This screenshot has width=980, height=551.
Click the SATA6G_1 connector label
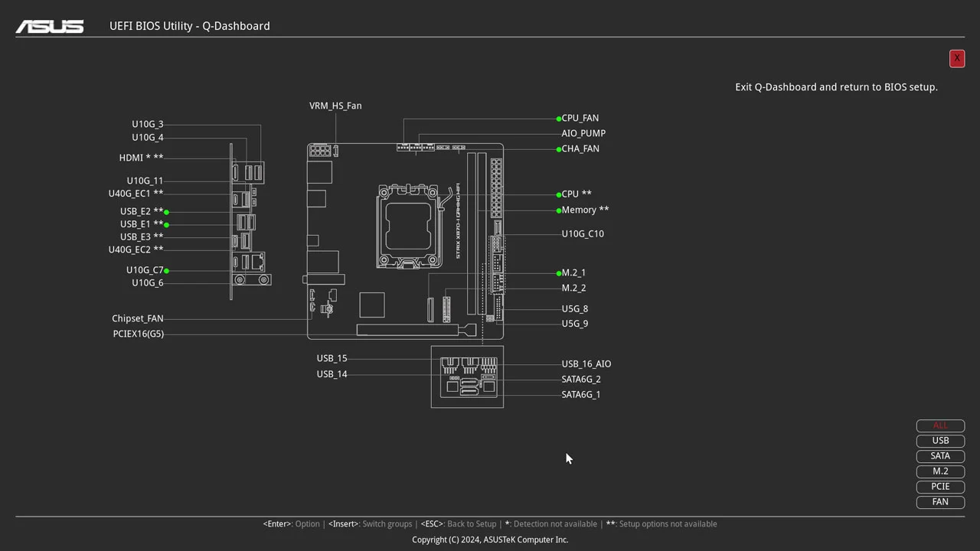(x=580, y=394)
